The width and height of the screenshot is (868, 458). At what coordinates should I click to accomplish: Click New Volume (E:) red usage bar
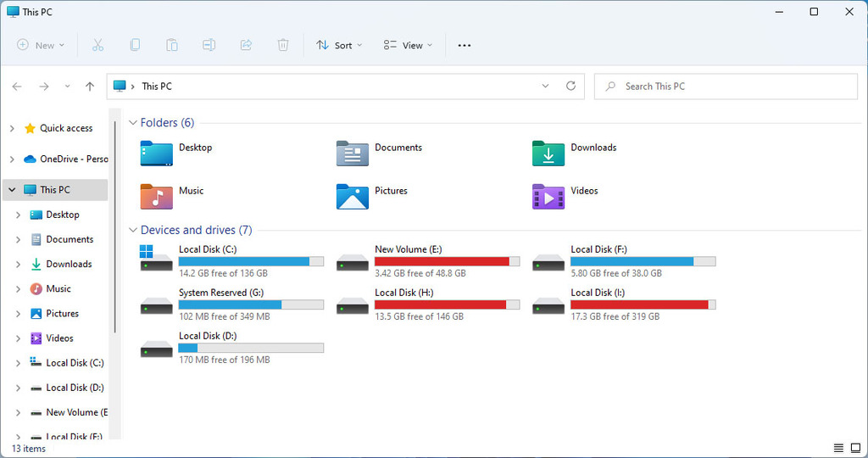tap(447, 261)
